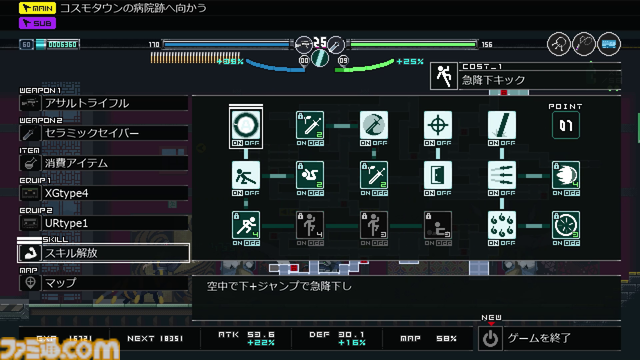640x360 pixels.
Task: Open the セラミックセイバー weapon slot
Action: point(104,133)
